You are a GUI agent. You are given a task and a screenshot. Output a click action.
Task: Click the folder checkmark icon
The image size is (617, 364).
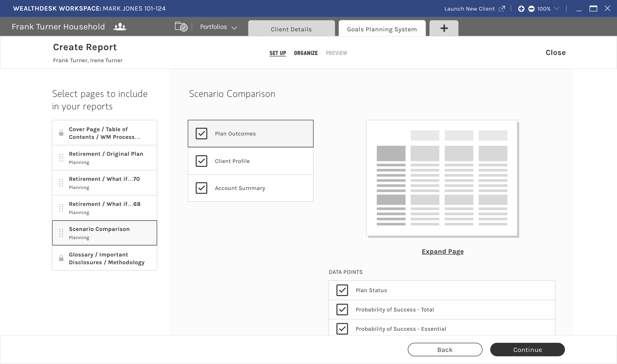181,27
